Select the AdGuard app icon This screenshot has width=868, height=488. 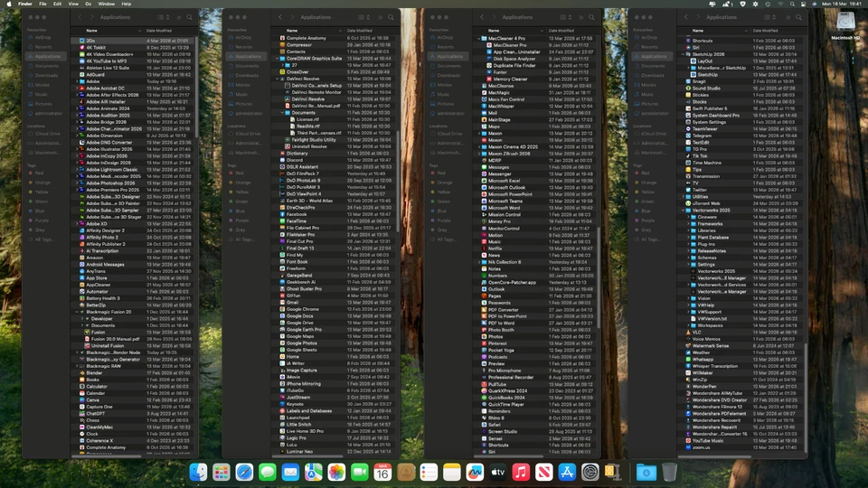82,75
